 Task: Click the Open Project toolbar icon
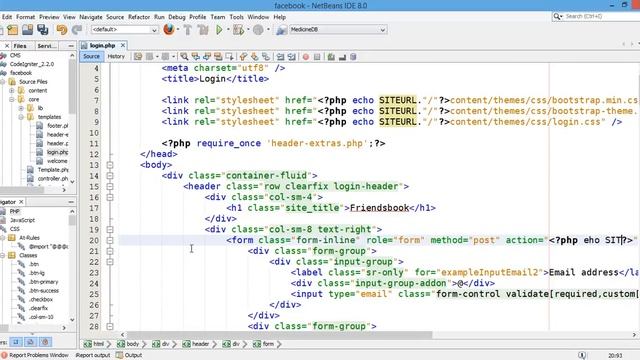[27, 30]
